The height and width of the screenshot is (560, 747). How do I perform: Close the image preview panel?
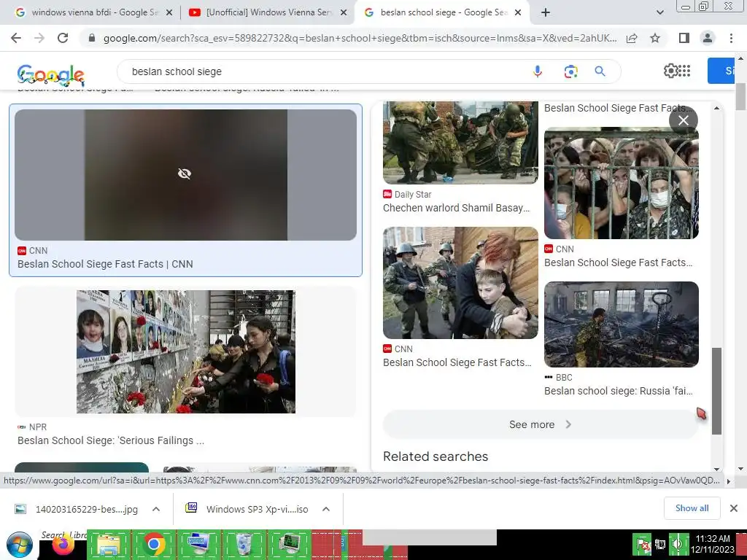(x=683, y=120)
